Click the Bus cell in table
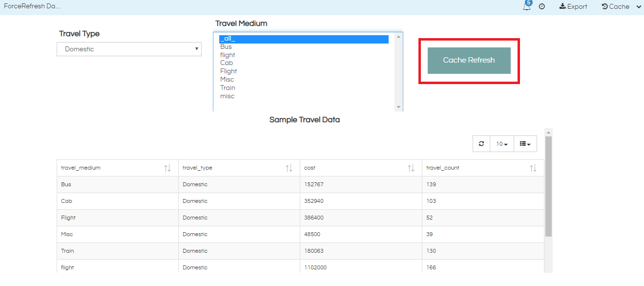Image resolution: width=644 pixels, height=286 pixels. click(118, 185)
